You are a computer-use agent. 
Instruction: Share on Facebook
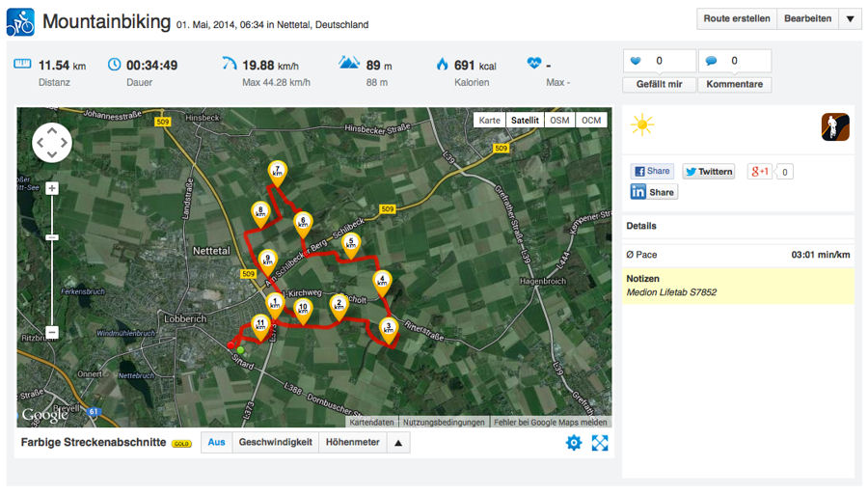tap(652, 171)
